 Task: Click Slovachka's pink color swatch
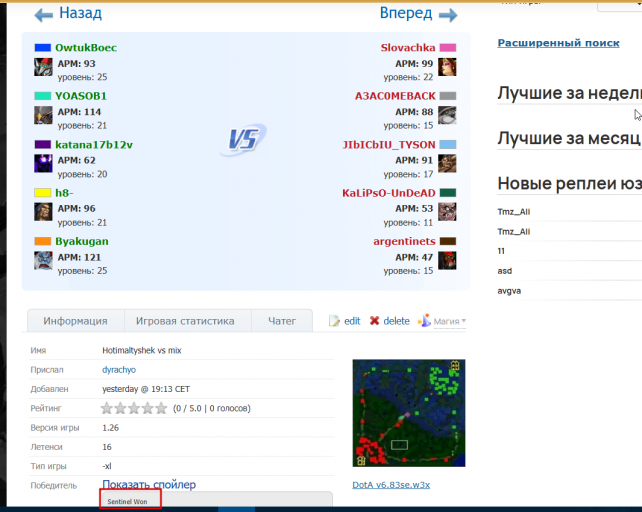click(448, 48)
